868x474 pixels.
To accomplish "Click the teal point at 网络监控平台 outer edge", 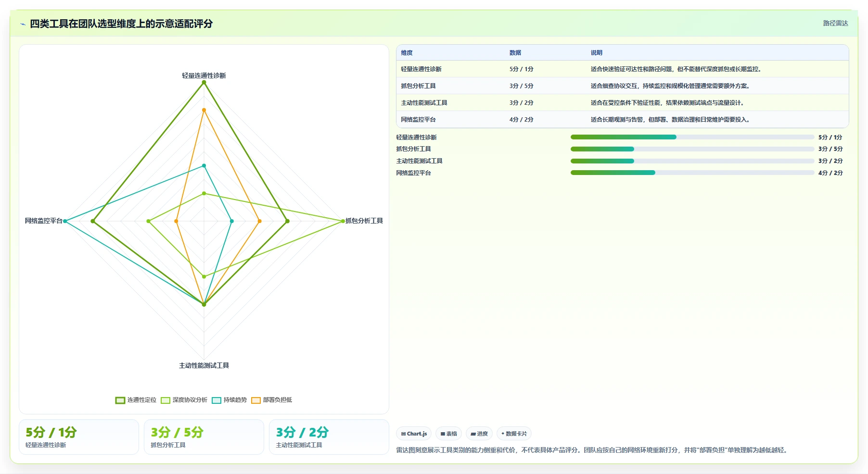I will [x=65, y=221].
